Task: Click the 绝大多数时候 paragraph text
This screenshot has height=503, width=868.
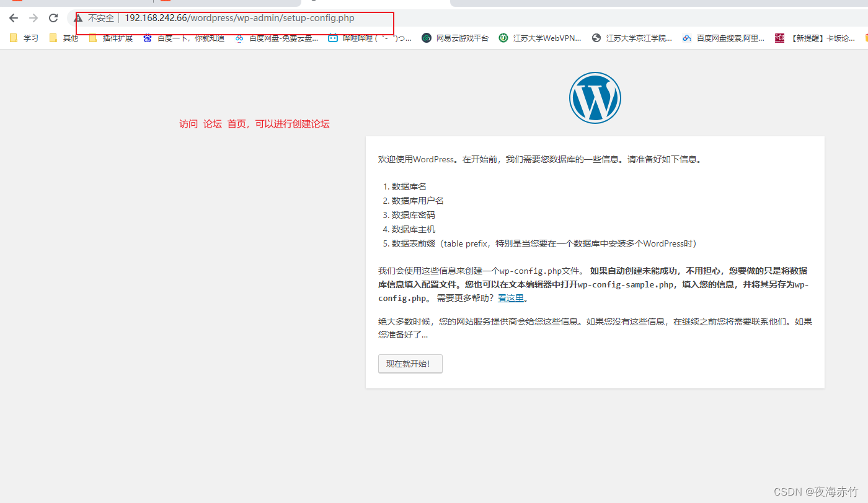Action: tap(595, 328)
